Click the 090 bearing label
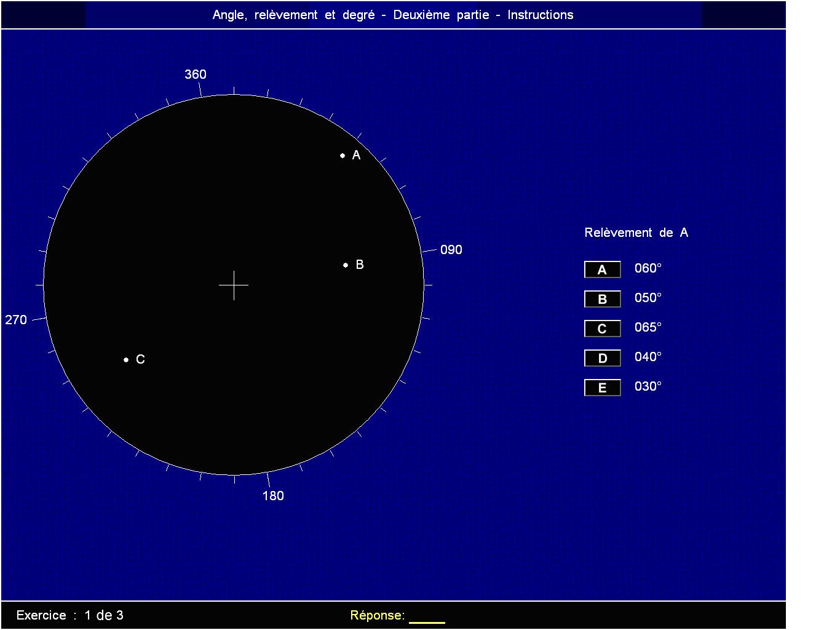The height and width of the screenshot is (630, 840). tap(451, 250)
